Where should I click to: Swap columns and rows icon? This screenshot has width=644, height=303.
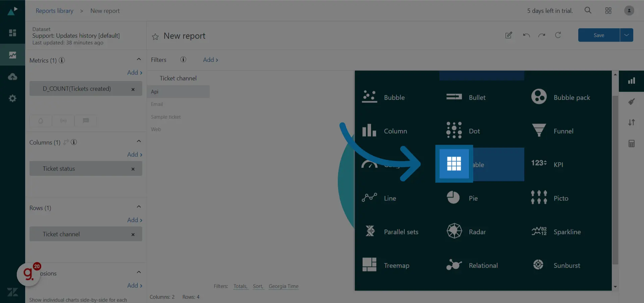point(66,142)
